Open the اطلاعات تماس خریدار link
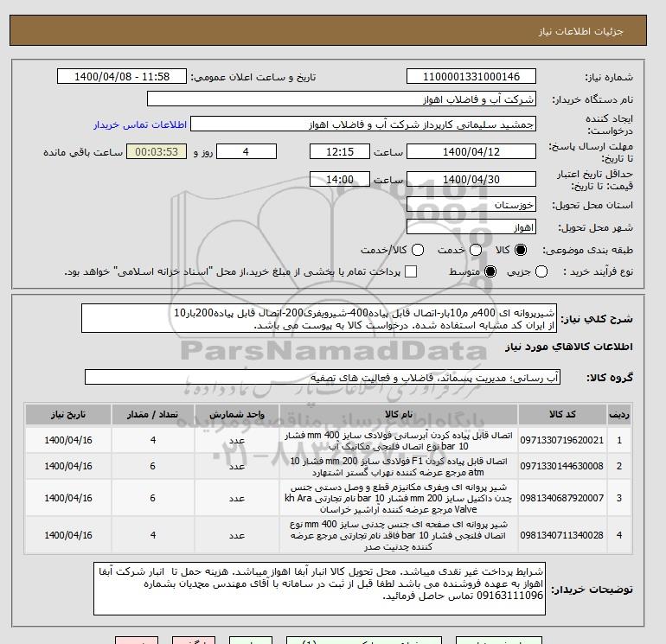Image resolution: width=666 pixels, height=644 pixels. (140, 124)
